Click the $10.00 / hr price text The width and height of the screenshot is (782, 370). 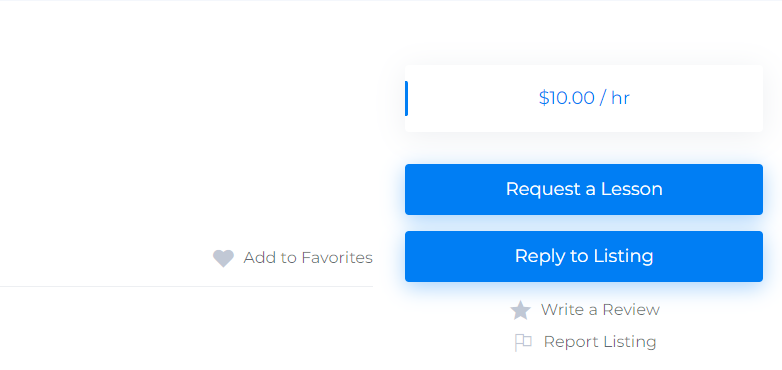coord(584,98)
